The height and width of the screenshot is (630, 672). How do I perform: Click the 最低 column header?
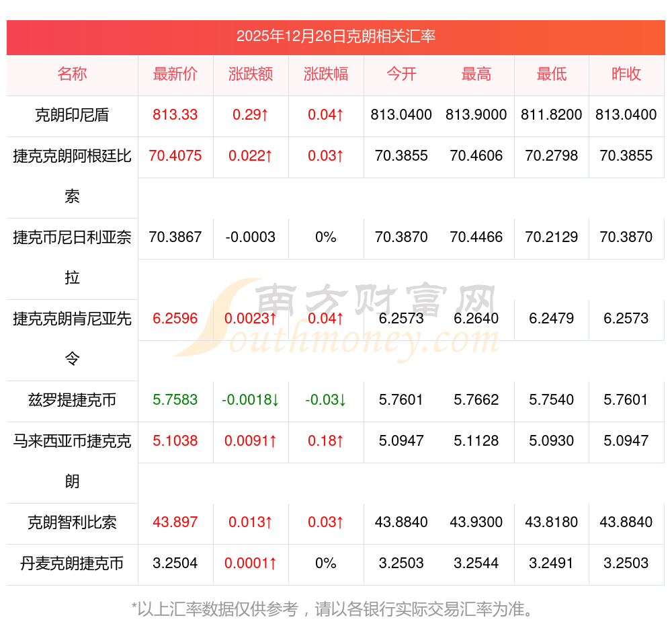coord(551,74)
